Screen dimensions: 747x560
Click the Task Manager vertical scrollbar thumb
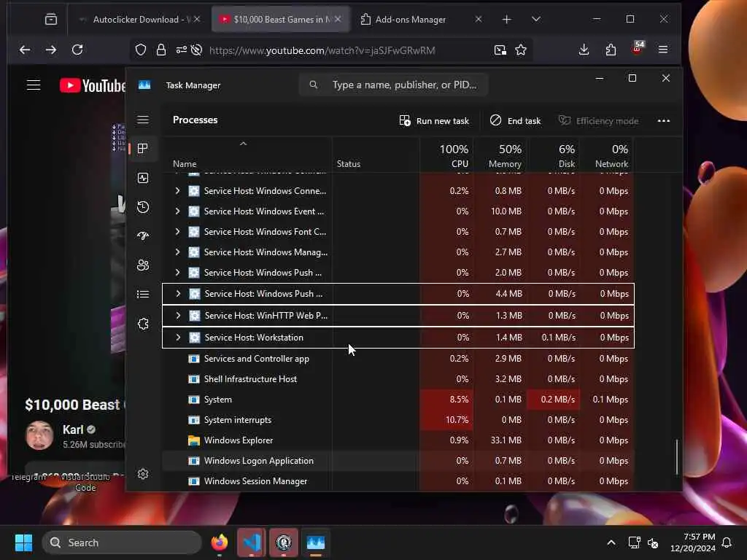click(x=676, y=457)
